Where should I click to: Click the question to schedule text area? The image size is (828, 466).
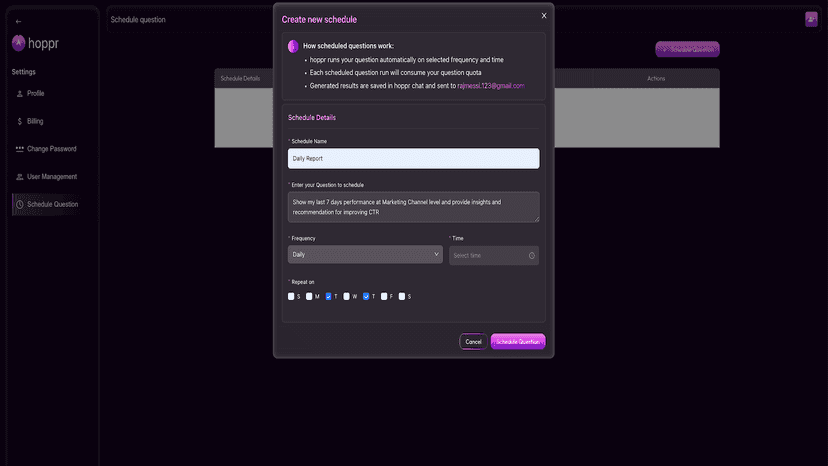click(413, 207)
